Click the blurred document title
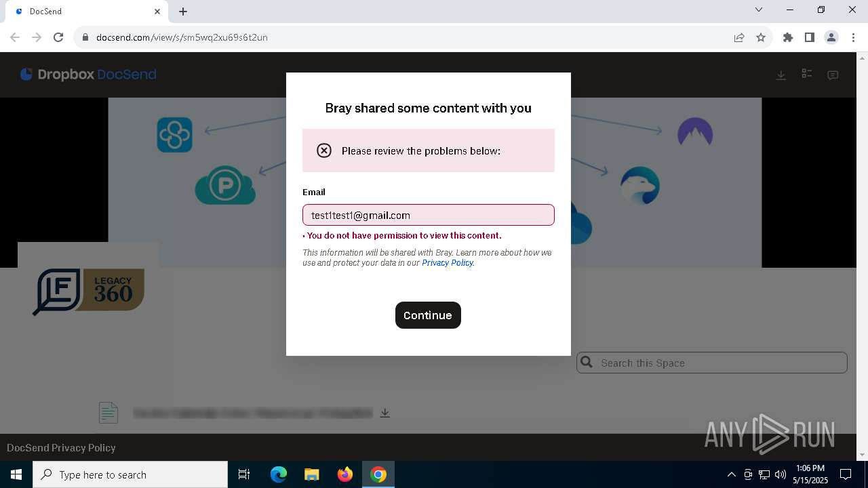 [253, 413]
